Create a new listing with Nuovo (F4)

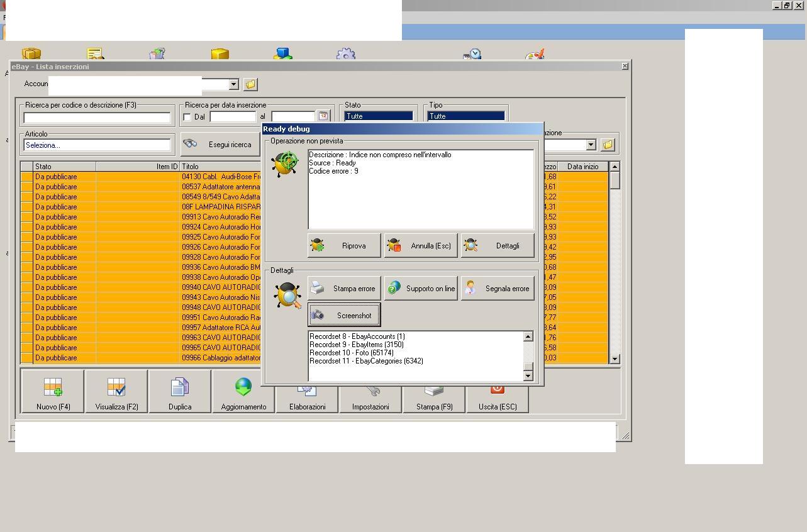pyautogui.click(x=53, y=391)
